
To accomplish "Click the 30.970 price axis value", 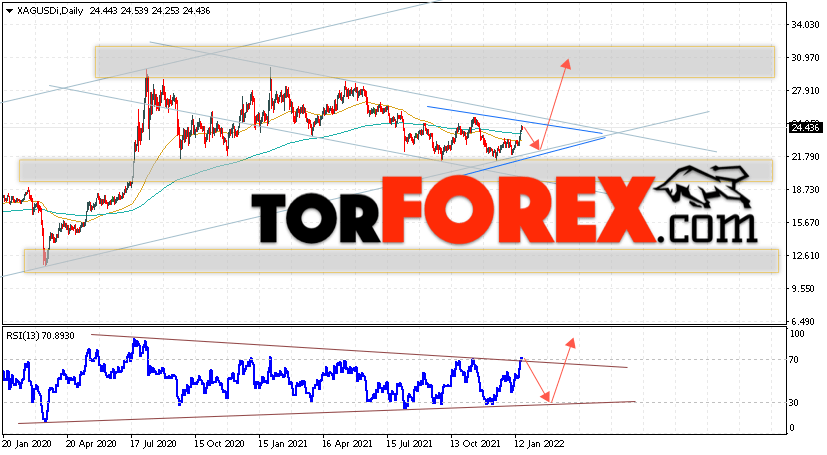I will pos(805,57).
